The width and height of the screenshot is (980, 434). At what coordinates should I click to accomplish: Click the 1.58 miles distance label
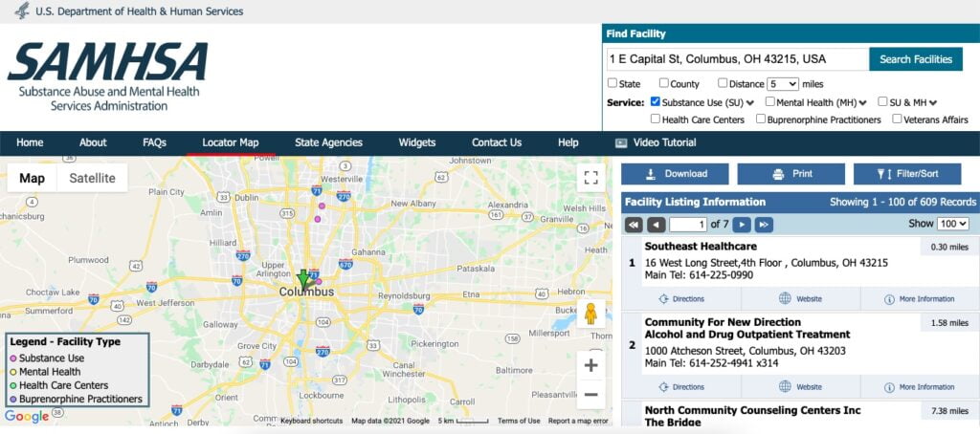[949, 323]
